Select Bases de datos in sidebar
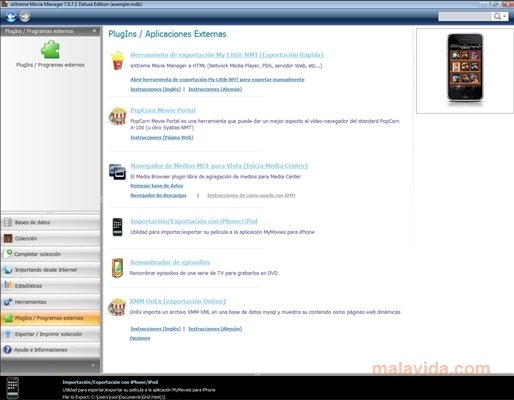Viewport: 514px width, 400px height. pyautogui.click(x=50, y=223)
